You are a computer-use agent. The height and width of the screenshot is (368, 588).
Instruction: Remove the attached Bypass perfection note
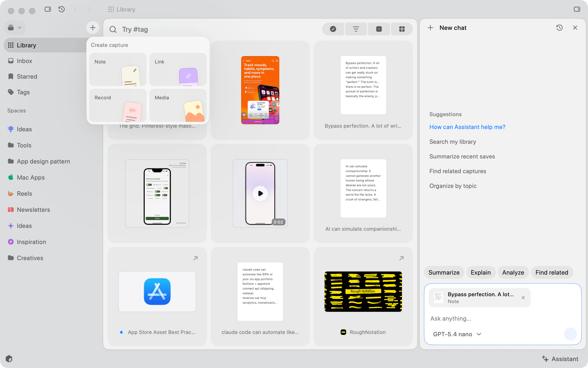coord(523,298)
